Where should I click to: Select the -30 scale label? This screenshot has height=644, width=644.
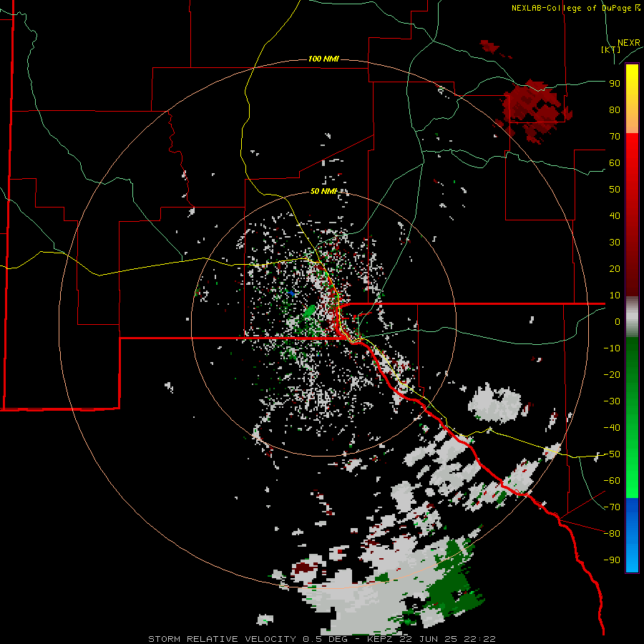coord(612,401)
